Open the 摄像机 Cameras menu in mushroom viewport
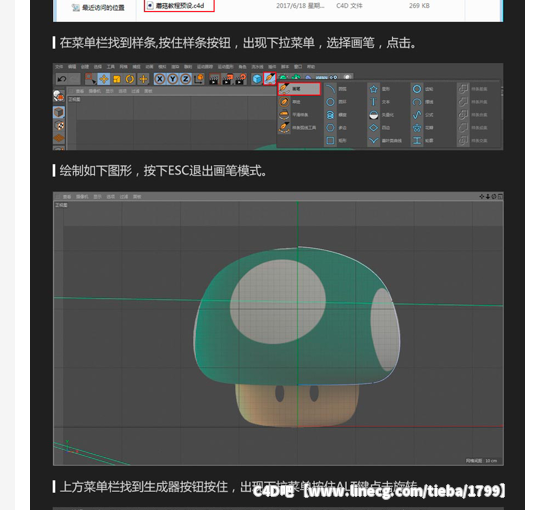 (x=82, y=197)
